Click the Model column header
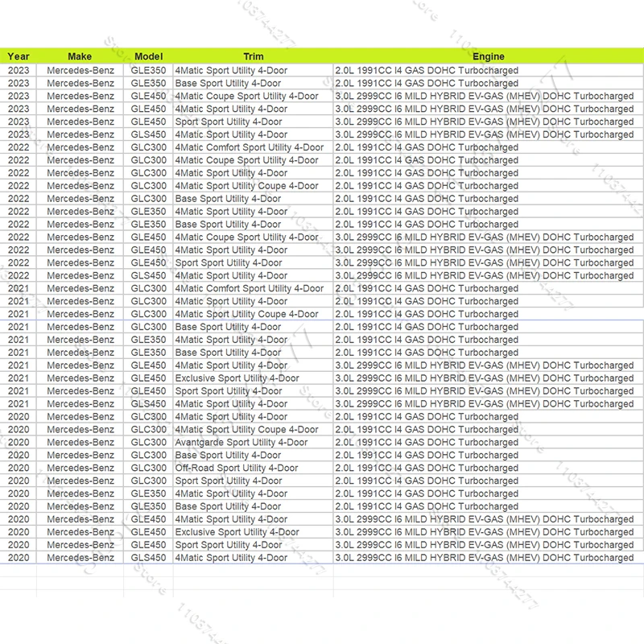Image resolution: width=644 pixels, height=644 pixels. tap(148, 56)
